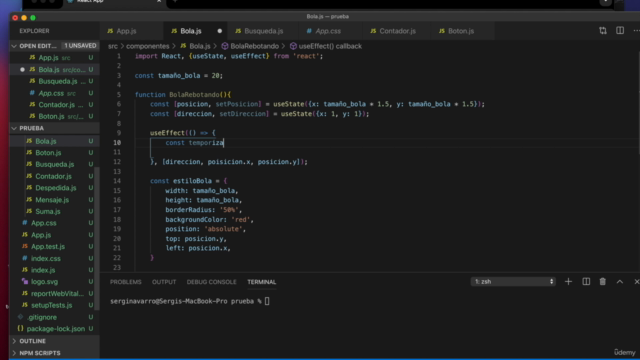The width and height of the screenshot is (640, 360).
Task: Select Contador.js under Open Editors
Action: point(54,104)
